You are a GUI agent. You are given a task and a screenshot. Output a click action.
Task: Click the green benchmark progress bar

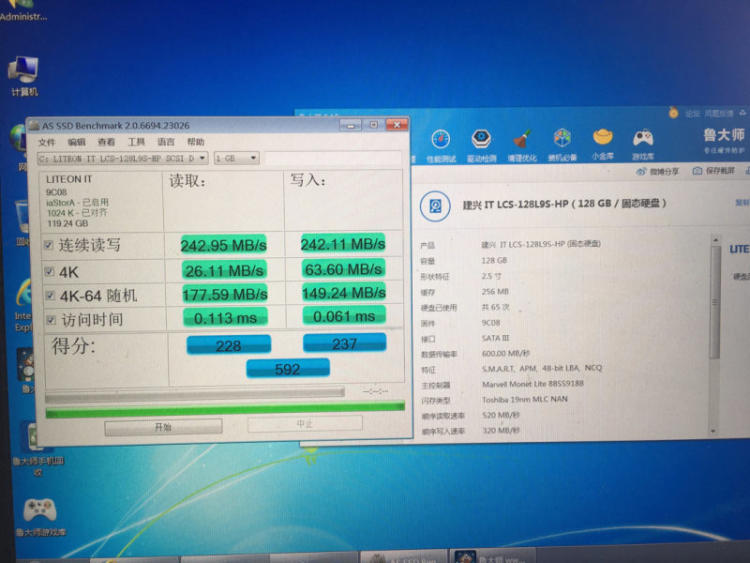click(225, 409)
